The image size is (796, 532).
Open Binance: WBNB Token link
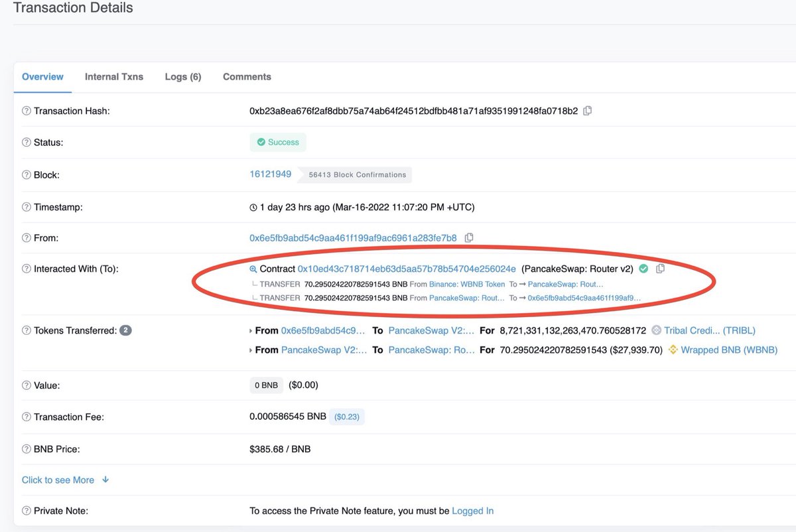467,284
